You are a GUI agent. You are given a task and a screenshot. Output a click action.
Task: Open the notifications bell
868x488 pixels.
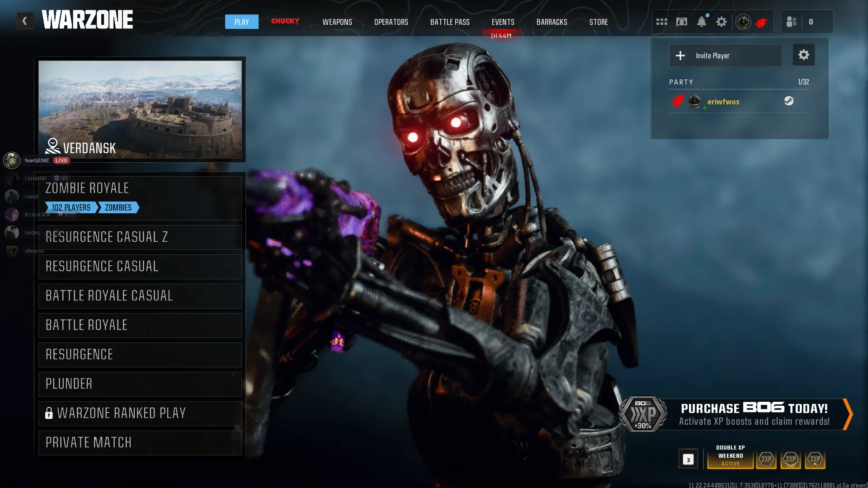pyautogui.click(x=701, y=22)
